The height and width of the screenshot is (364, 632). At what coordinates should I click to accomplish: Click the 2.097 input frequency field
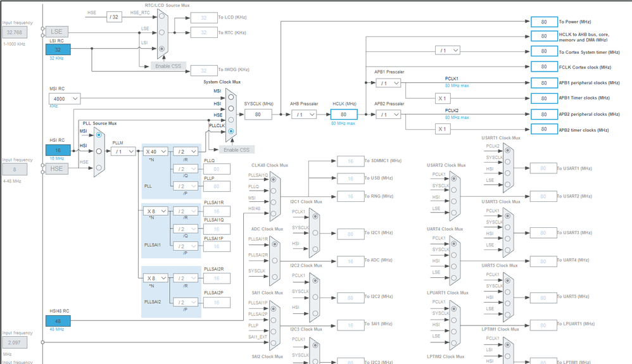[15, 342]
